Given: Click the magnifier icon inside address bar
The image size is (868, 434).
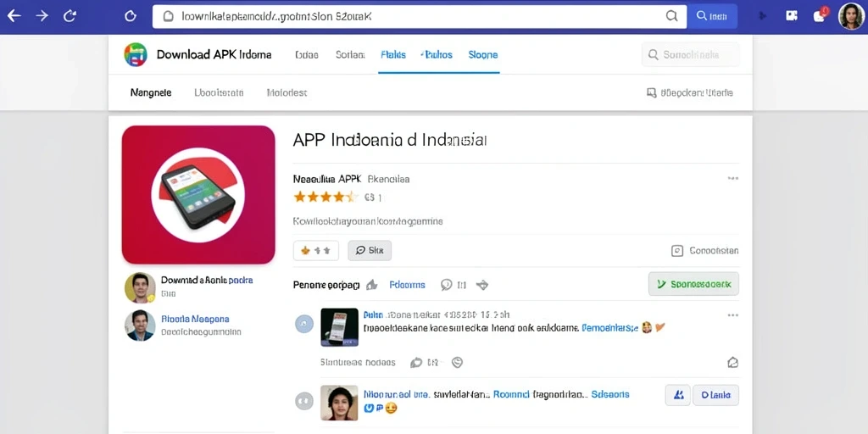Looking at the screenshot, I should (x=671, y=17).
